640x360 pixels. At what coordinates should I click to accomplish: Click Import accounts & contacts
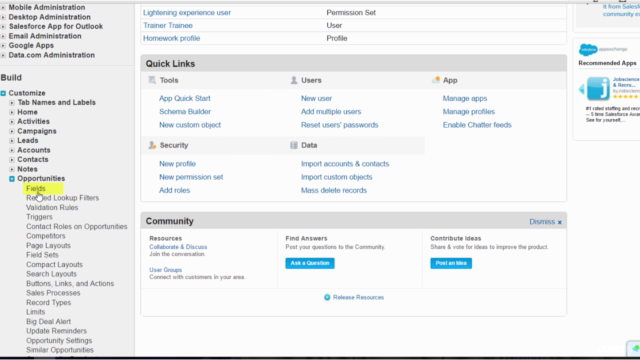click(345, 164)
